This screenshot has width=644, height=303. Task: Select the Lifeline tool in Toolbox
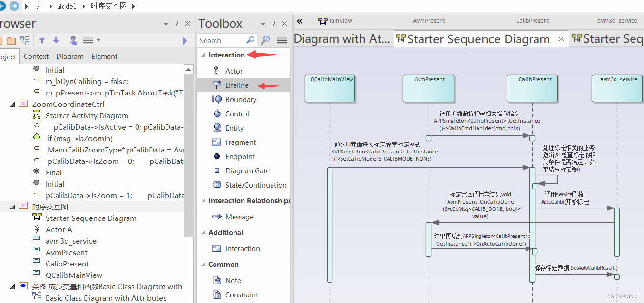(x=244, y=85)
